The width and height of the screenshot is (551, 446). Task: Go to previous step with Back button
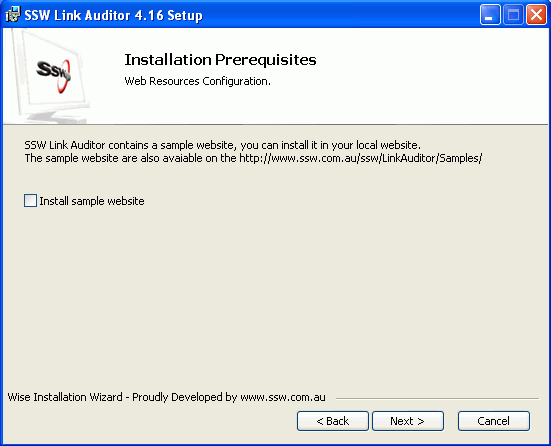[x=333, y=421]
